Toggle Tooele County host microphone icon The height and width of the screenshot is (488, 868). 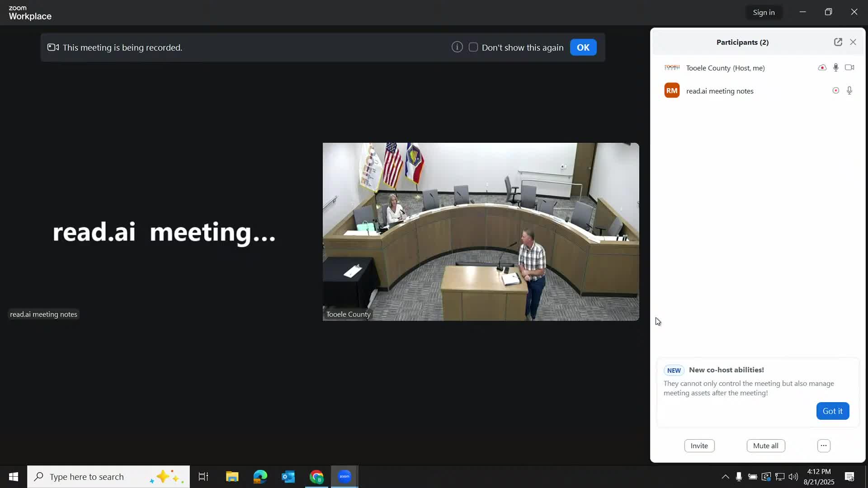tap(836, 67)
